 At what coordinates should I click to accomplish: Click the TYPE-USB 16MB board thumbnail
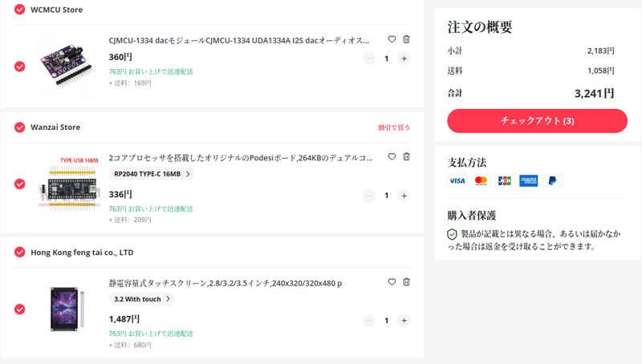[x=68, y=184]
